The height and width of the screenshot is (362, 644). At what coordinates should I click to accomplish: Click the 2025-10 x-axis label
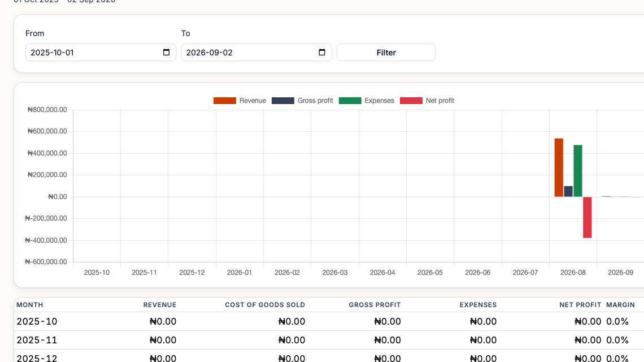97,272
